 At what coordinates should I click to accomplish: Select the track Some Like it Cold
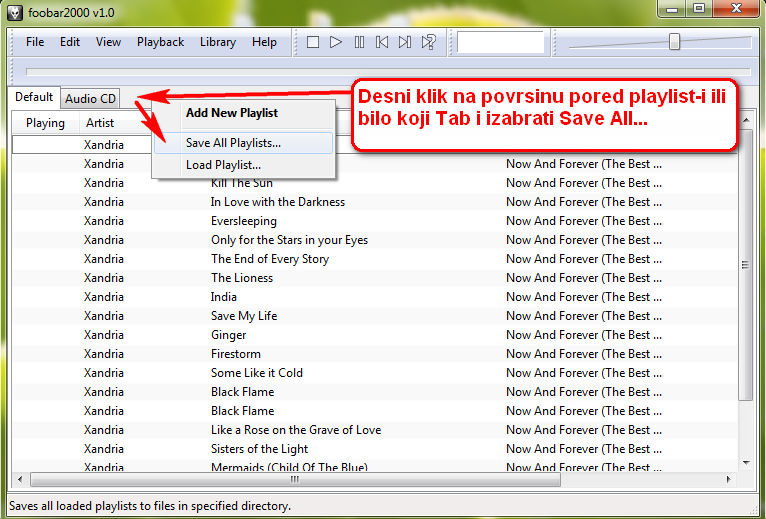(x=257, y=373)
